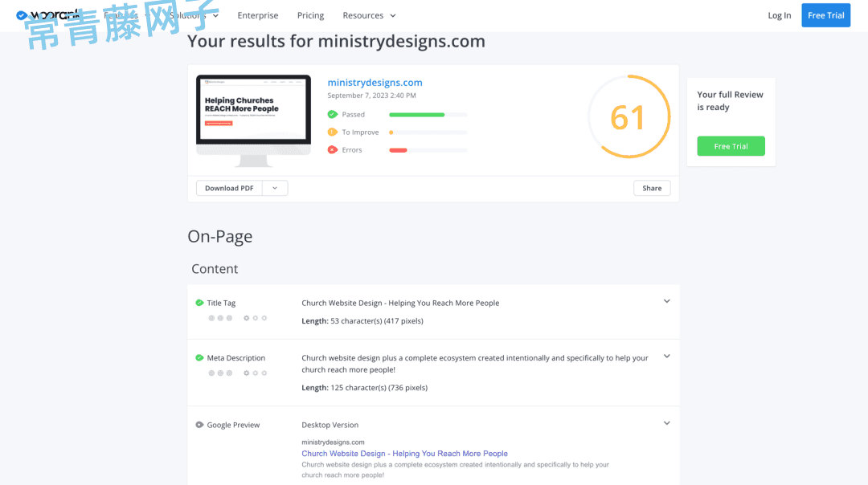Select 'Your full Review is ready' text
868x485 pixels.
pyautogui.click(x=730, y=100)
